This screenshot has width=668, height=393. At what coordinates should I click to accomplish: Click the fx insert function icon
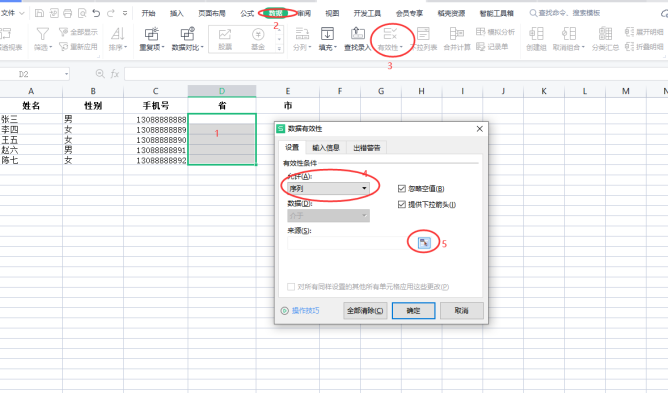[x=115, y=74]
